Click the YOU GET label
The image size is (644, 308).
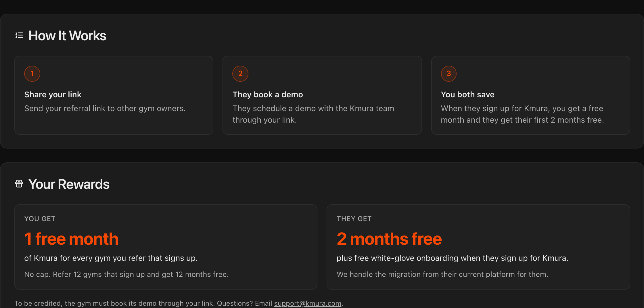click(x=40, y=219)
